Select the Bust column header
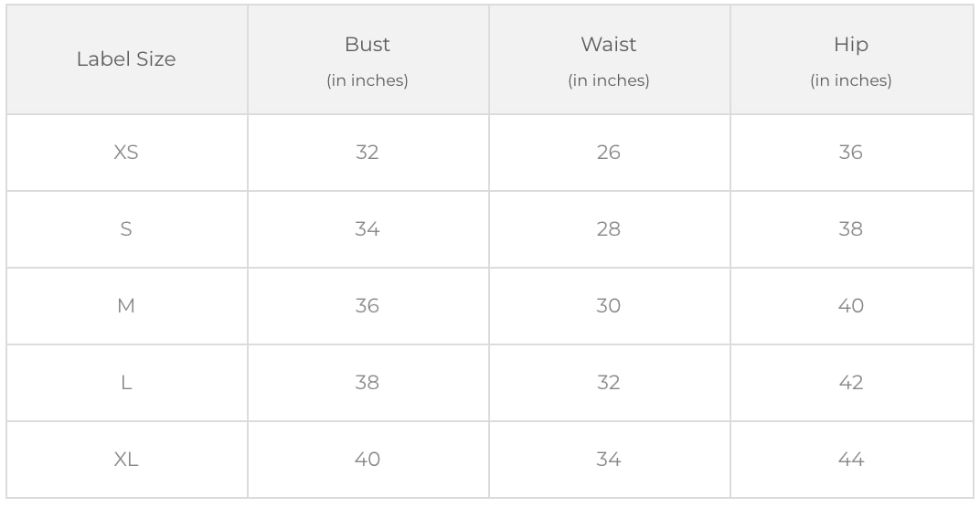 click(367, 45)
